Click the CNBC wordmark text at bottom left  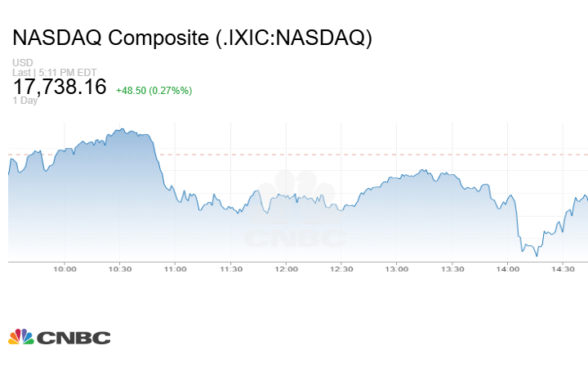pyautogui.click(x=73, y=338)
